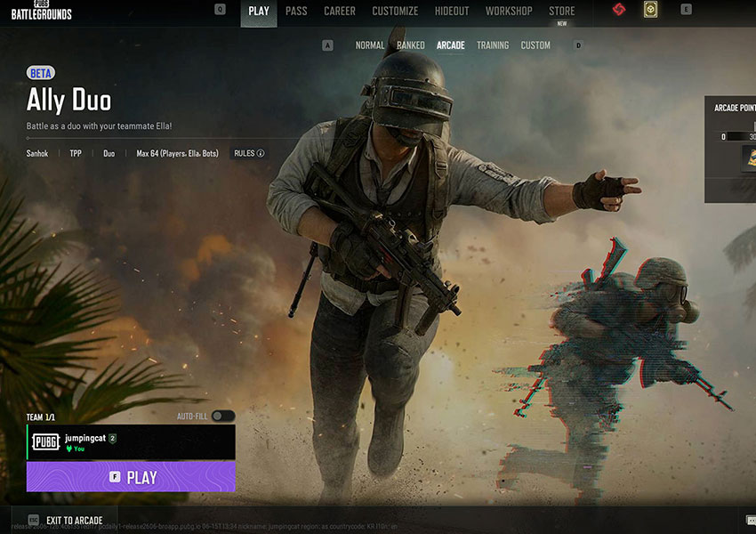Viewport: 756px width, 534px height.
Task: Click the ESC key icon at bottom
Action: point(33,520)
